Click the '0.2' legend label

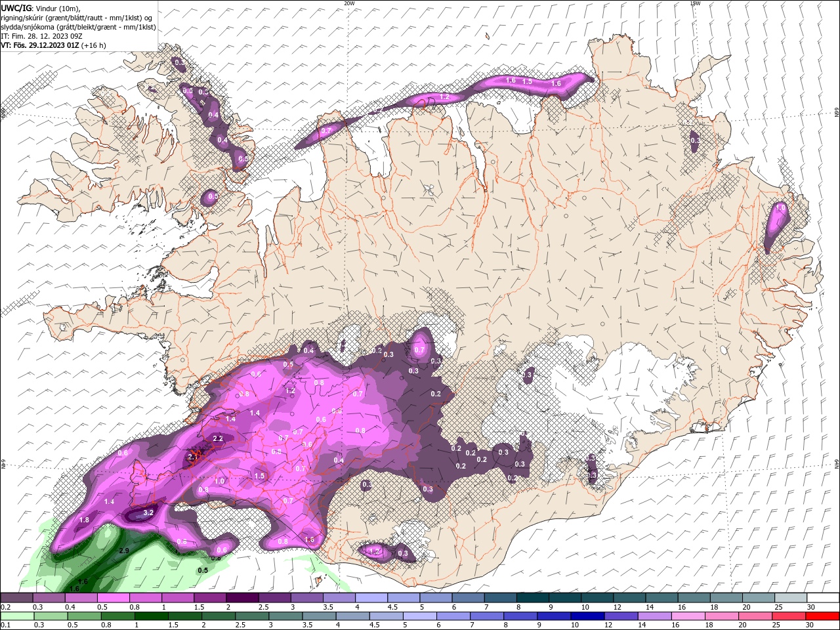[5, 607]
